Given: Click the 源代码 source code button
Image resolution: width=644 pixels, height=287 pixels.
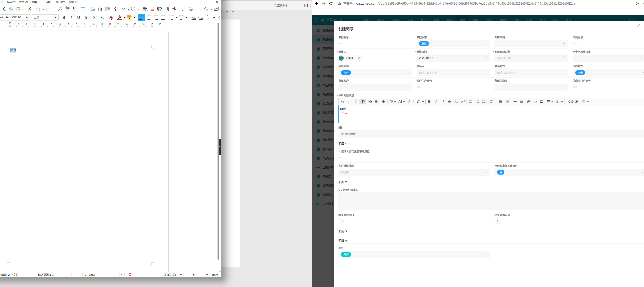Looking at the screenshot, I should coord(572,102).
